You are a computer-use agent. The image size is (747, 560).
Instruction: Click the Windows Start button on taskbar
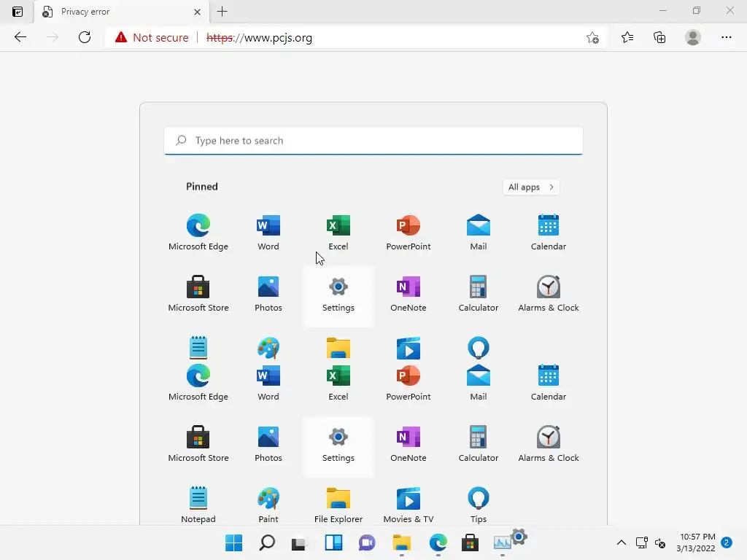click(234, 542)
